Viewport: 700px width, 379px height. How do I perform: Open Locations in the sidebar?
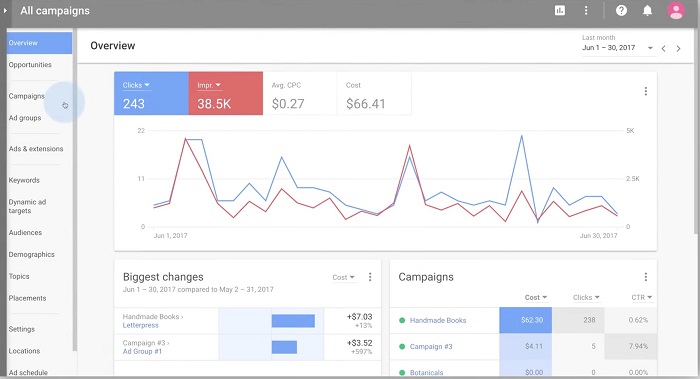24,351
